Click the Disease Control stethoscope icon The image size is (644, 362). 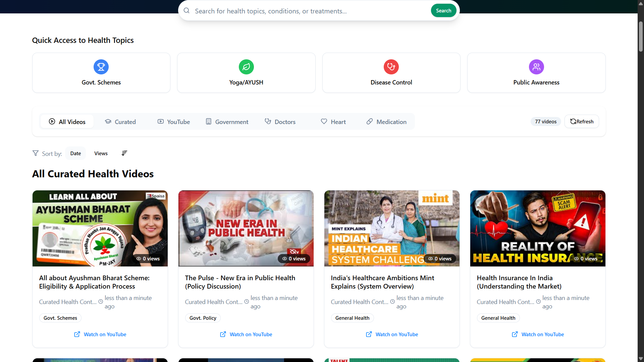pos(391,67)
